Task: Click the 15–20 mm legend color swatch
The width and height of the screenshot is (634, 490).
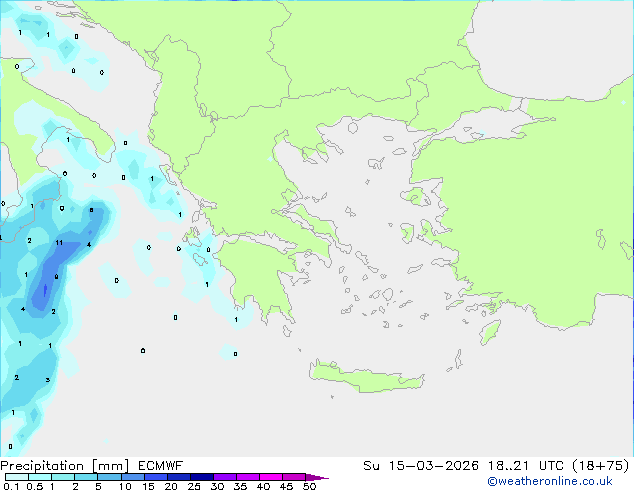Action: [x=155, y=477]
